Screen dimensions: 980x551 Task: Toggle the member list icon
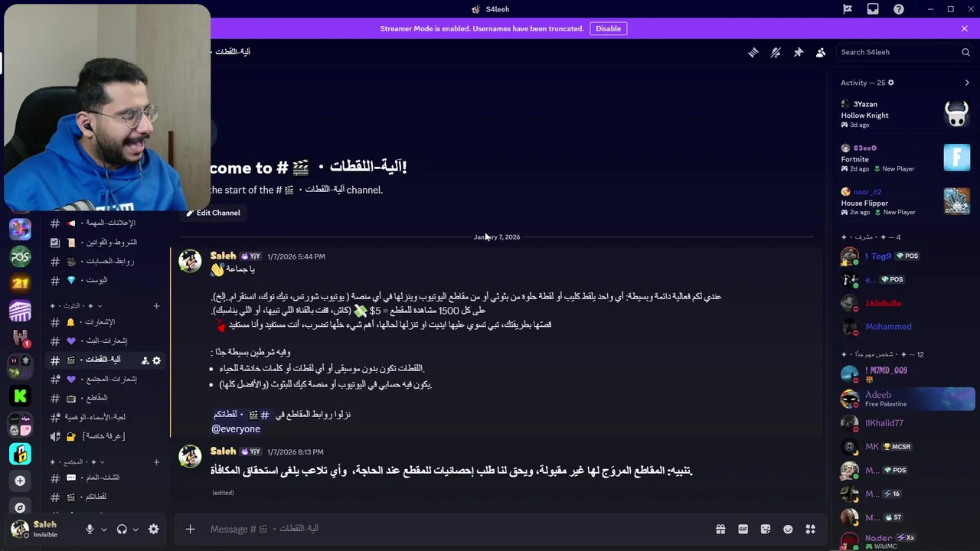tap(821, 52)
